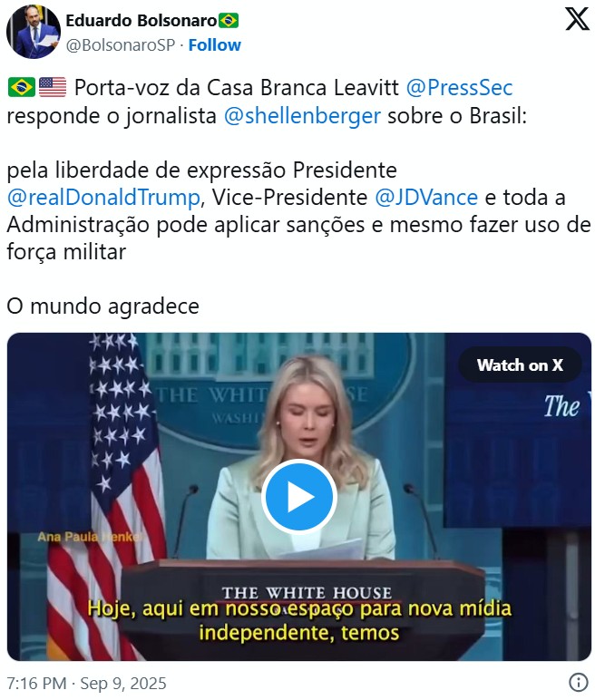Click the Ana Paula Henkel watermark
This screenshot has height=700, width=595.
click(x=90, y=537)
